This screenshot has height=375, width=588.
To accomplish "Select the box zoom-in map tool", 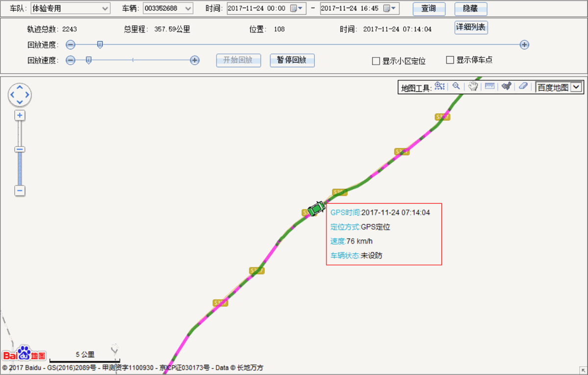I will pos(439,86).
